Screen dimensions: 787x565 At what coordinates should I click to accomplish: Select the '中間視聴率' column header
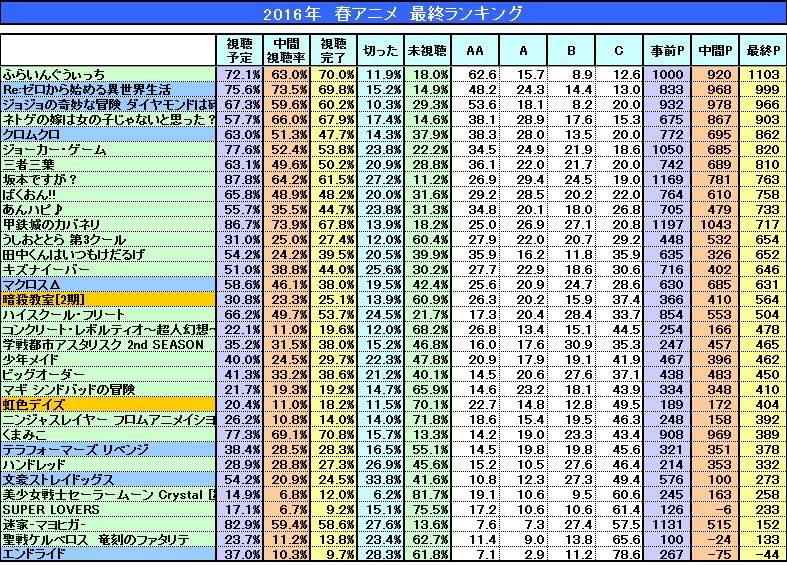click(x=286, y=50)
